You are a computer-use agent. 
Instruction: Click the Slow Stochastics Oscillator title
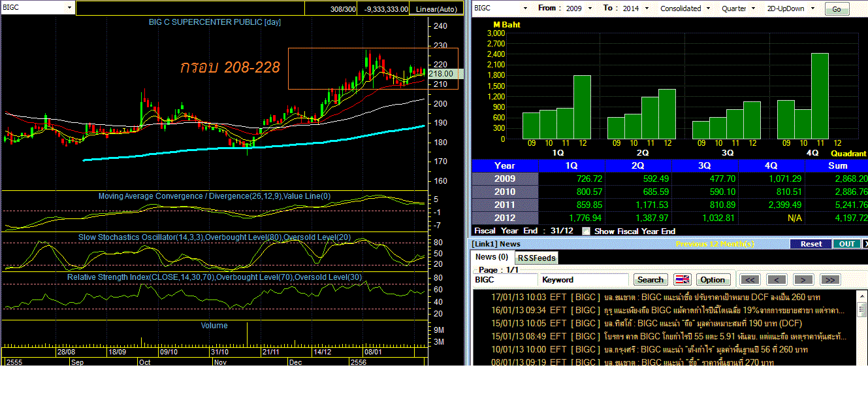coord(214,237)
